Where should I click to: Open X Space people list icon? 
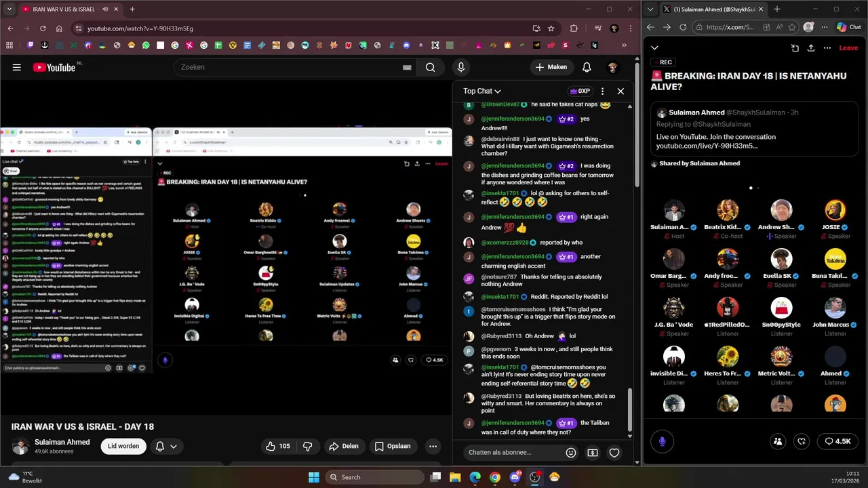778,441
